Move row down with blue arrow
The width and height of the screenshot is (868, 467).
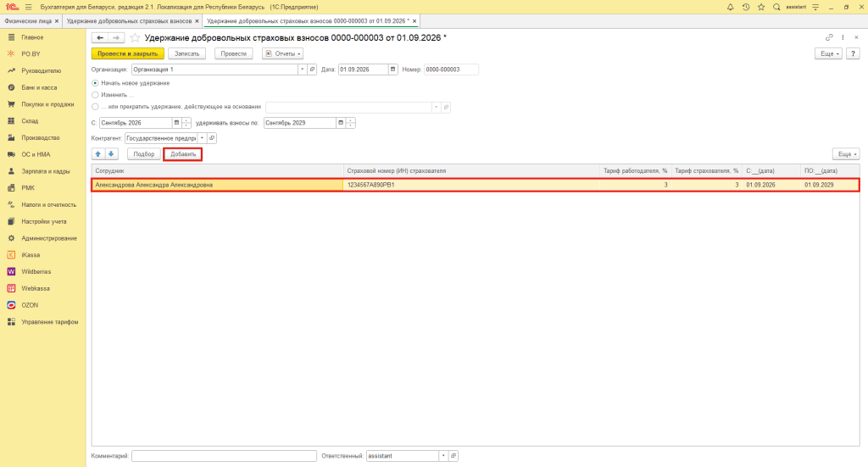(x=111, y=154)
